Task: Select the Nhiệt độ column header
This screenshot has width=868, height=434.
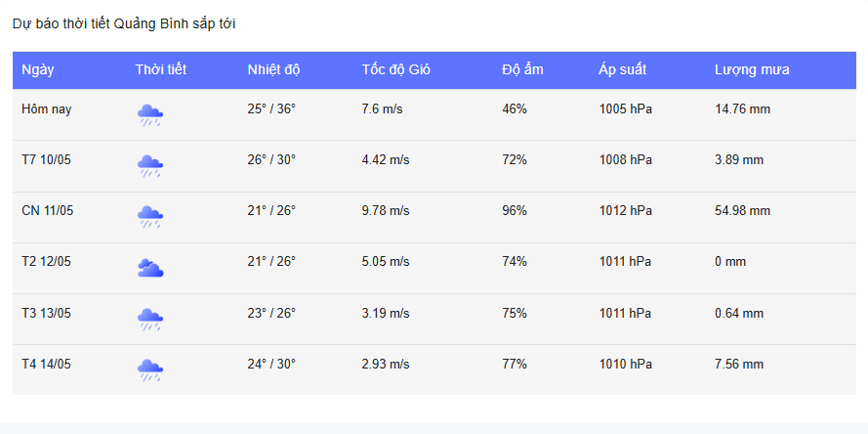Action: [273, 69]
